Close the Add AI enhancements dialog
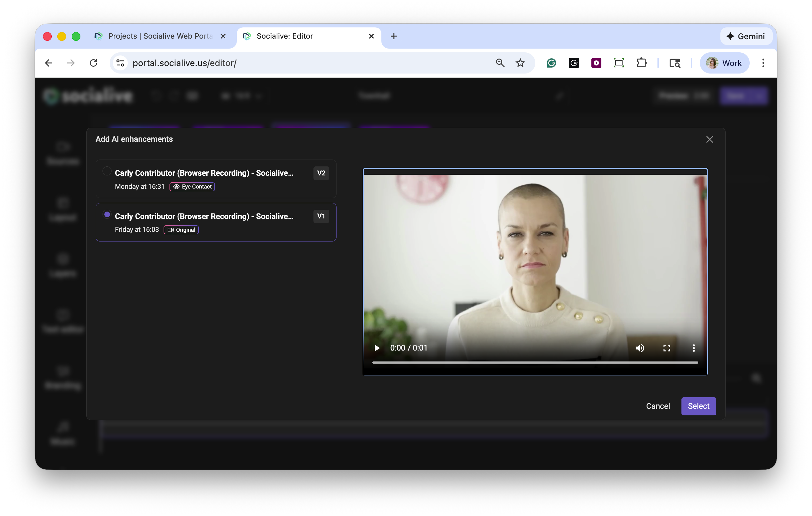Screen dimensions: 812x516 709,139
